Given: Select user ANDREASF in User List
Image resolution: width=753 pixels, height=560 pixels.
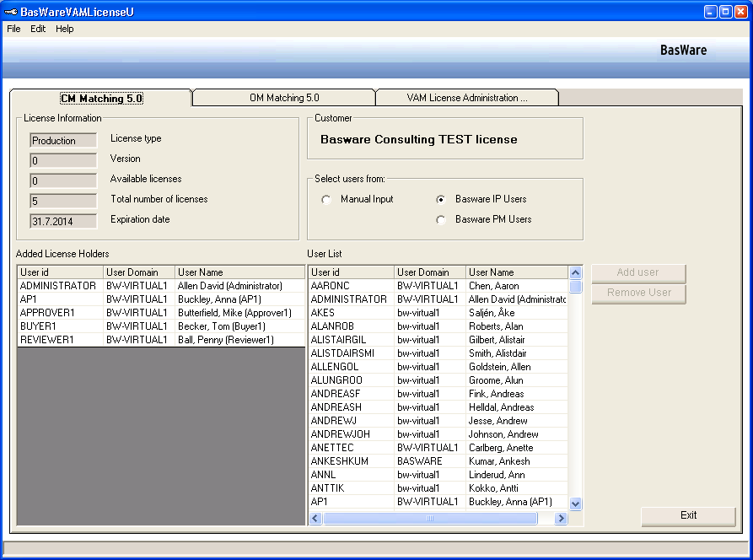Looking at the screenshot, I should point(438,393).
